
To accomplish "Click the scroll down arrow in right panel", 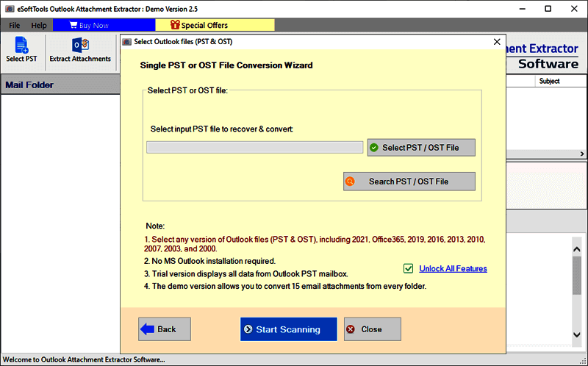I will (x=577, y=334).
